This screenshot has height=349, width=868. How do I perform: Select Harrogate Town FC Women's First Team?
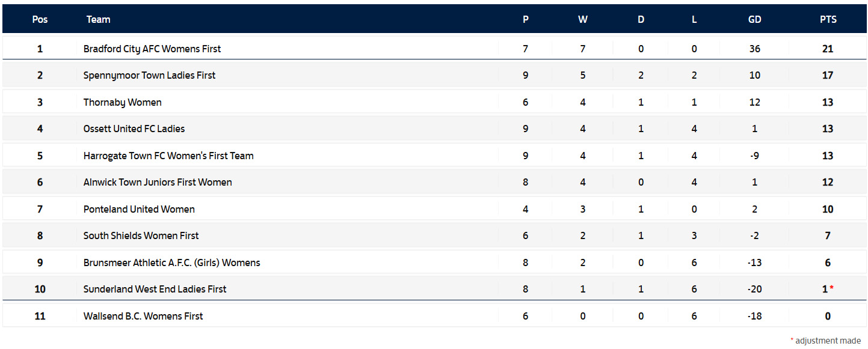tap(168, 156)
